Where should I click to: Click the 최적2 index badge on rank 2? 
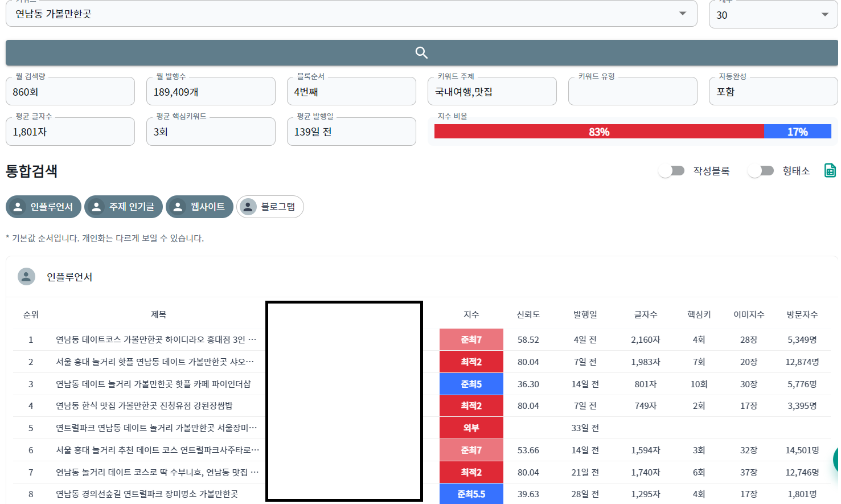471,361
